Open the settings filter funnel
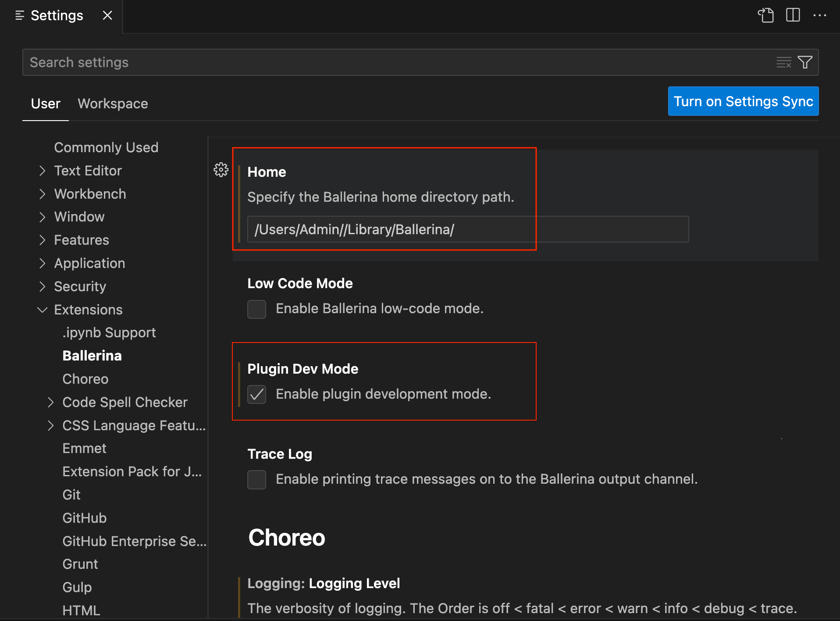 coord(805,62)
